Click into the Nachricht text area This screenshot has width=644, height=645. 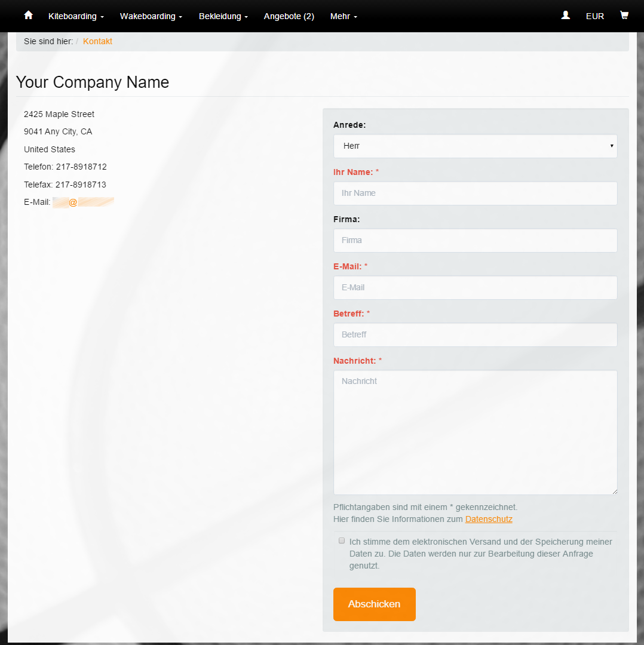476,432
